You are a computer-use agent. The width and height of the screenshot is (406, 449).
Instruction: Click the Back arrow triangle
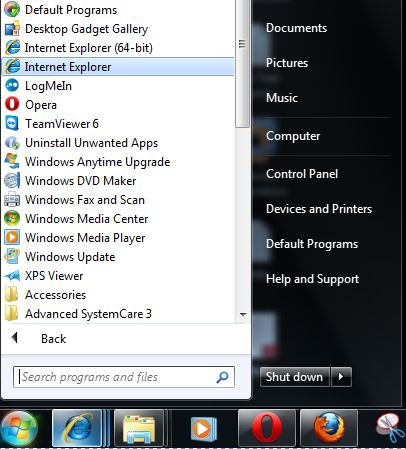pos(14,338)
